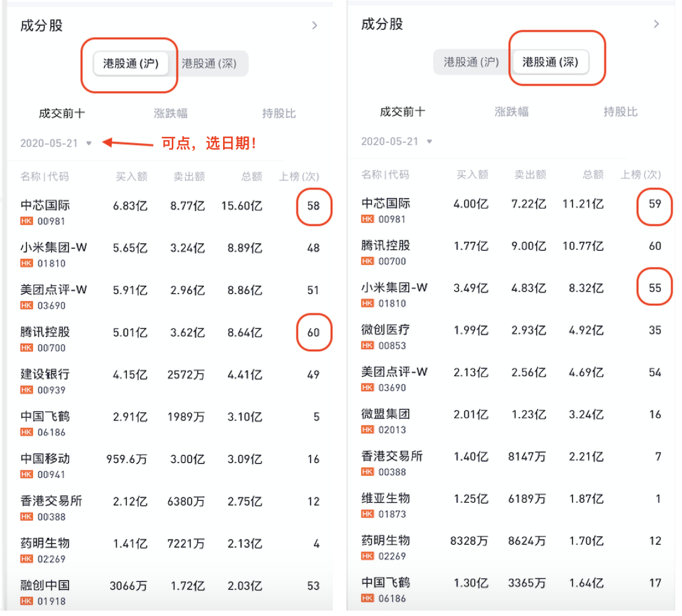Click HK badge of 腾讯控股 in right panel
Viewport: 682px width, 616px height.
tap(367, 261)
